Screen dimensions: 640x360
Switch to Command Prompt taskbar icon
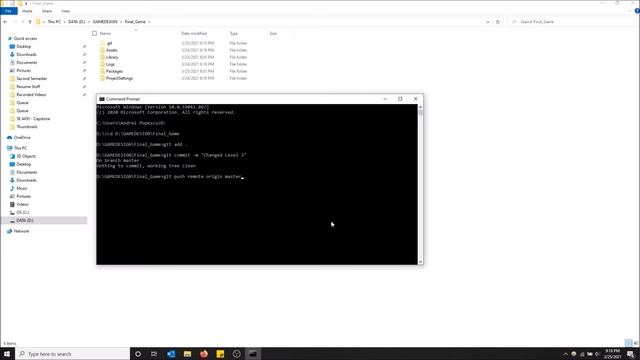click(253, 354)
